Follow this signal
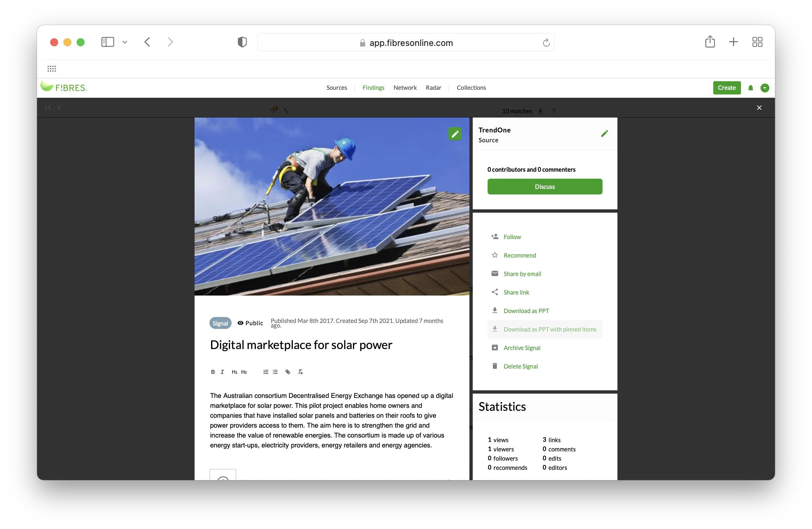This screenshot has width=812, height=529. coord(512,236)
